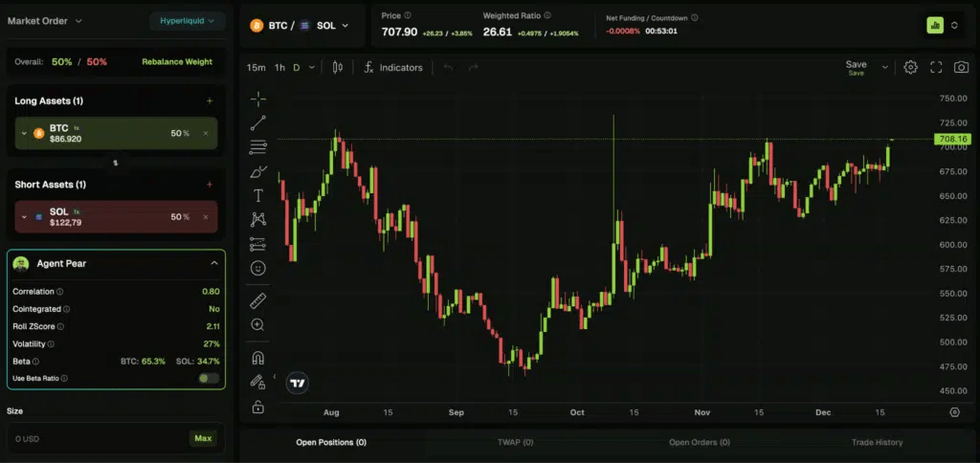Image resolution: width=980 pixels, height=463 pixels.
Task: Click the BTC 50 % weight value
Action: point(180,133)
